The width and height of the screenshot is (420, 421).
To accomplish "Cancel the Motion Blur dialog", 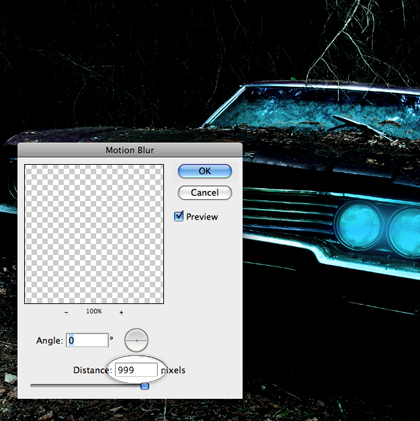I will [205, 193].
